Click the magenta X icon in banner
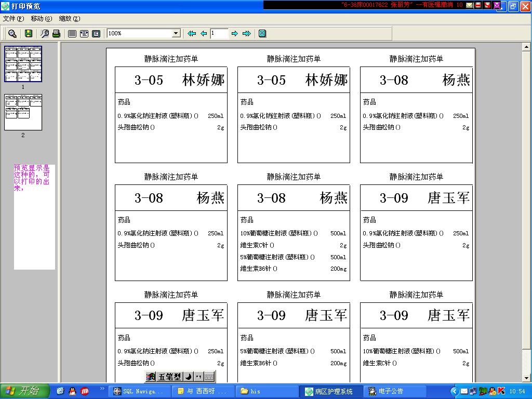 click(x=496, y=5)
